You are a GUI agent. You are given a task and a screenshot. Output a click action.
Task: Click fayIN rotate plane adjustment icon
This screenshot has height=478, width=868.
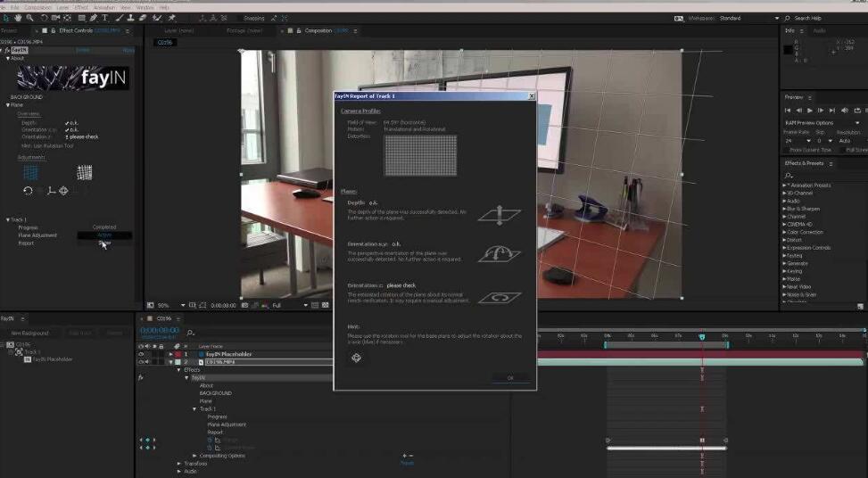[x=29, y=191]
